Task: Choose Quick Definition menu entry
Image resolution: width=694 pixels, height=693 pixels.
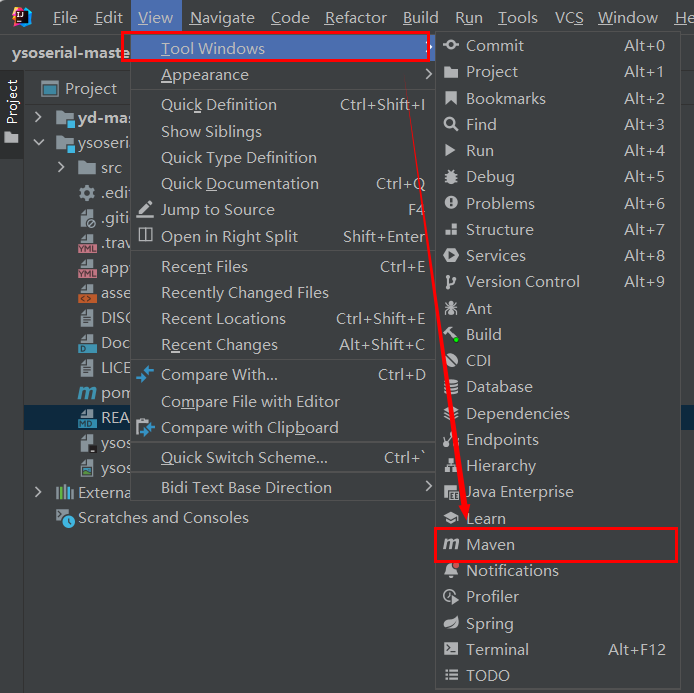Action: tap(282, 104)
